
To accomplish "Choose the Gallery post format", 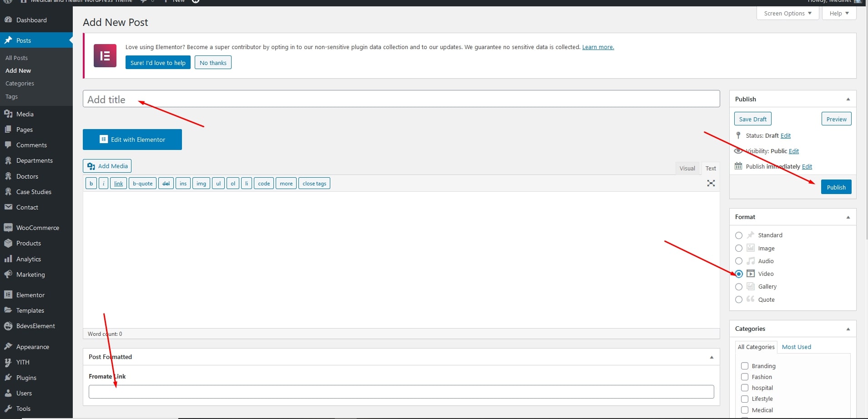I will (739, 287).
